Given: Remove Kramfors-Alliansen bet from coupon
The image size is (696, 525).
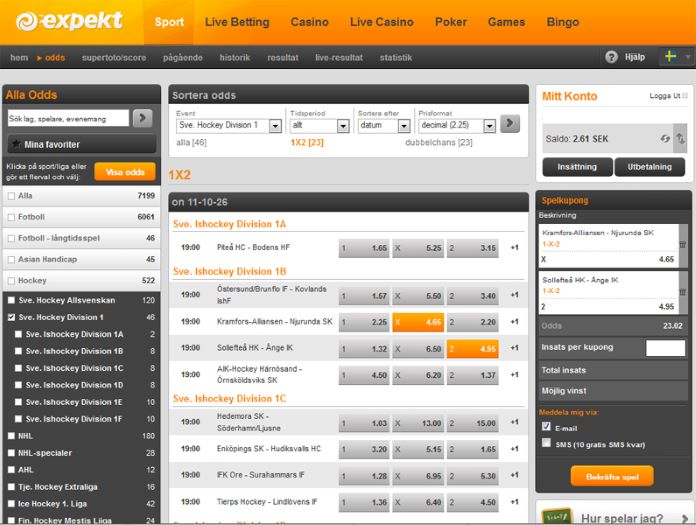Looking at the screenshot, I should coord(682,245).
